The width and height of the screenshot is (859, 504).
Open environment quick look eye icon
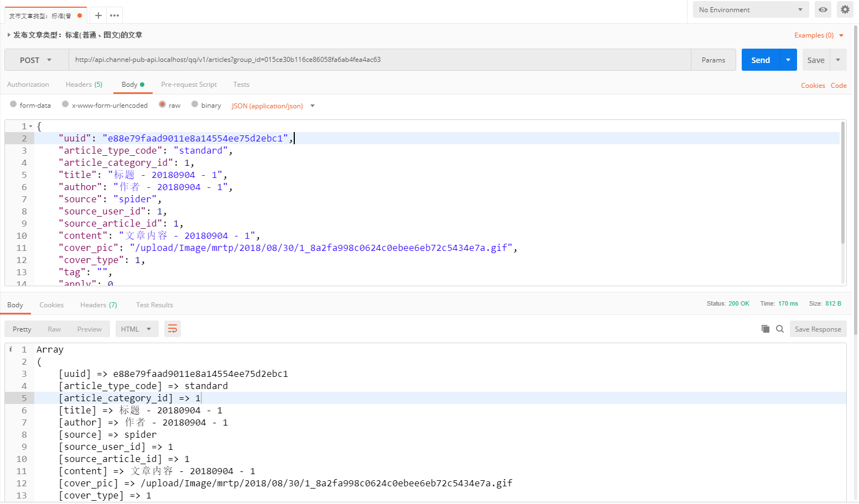point(823,9)
